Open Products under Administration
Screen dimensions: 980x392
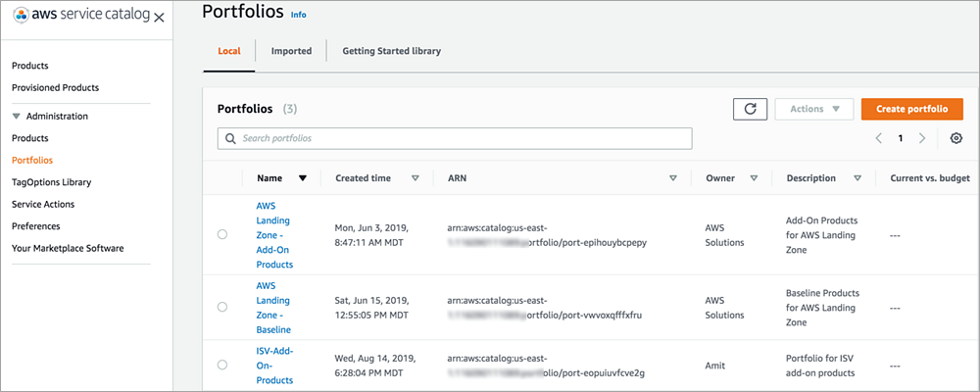click(x=30, y=138)
